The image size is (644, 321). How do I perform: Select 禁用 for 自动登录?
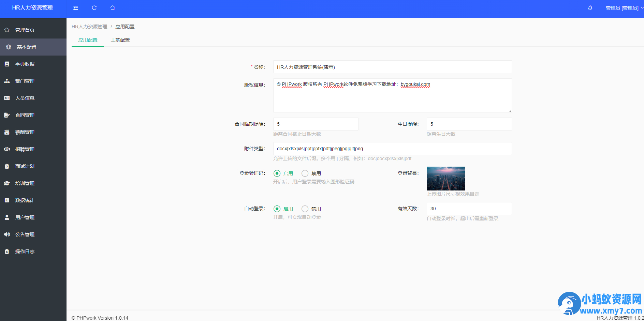coord(305,209)
